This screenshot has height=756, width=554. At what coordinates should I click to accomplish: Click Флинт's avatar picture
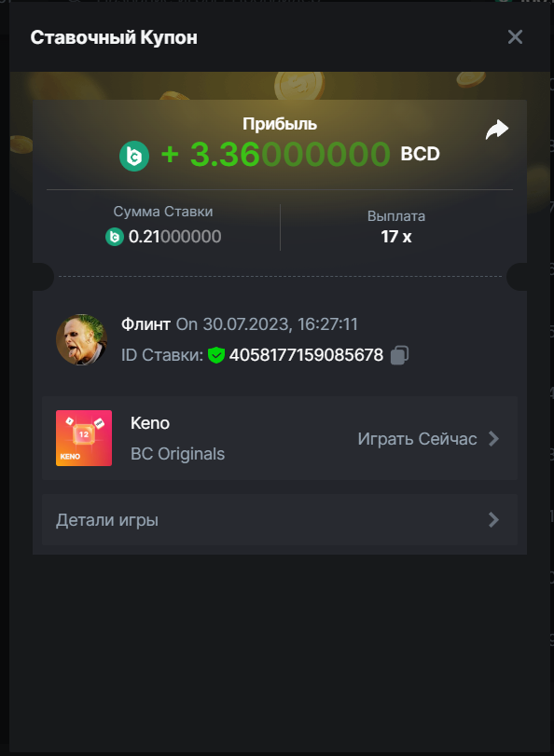[x=81, y=339]
